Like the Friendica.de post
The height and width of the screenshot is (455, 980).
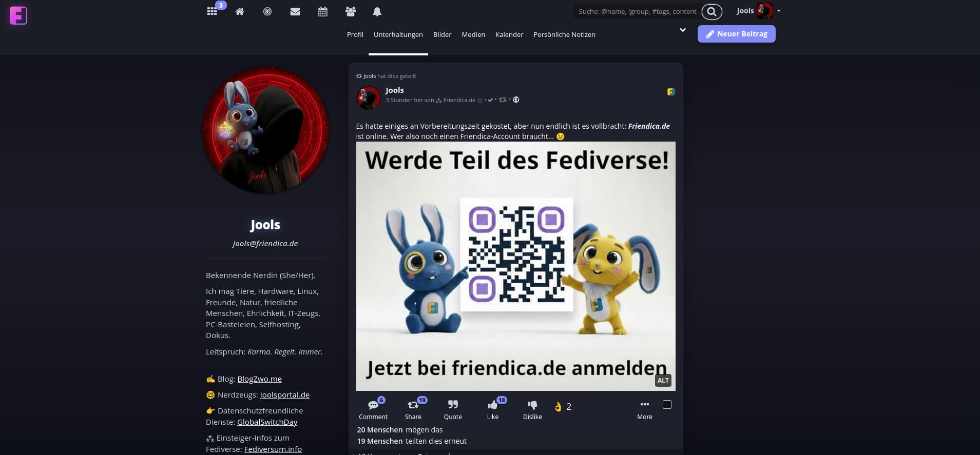coord(493,409)
